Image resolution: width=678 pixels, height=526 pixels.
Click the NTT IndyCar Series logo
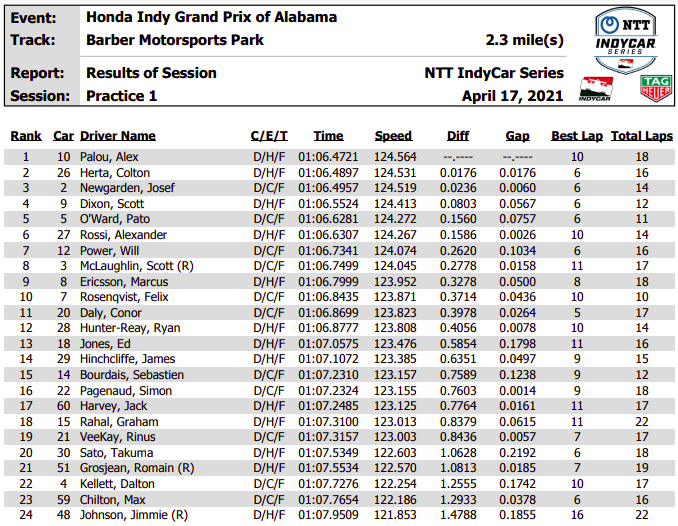click(x=626, y=40)
